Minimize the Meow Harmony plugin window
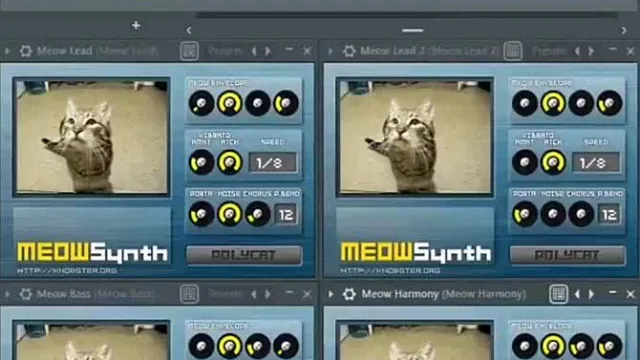640x360 pixels. click(x=612, y=293)
